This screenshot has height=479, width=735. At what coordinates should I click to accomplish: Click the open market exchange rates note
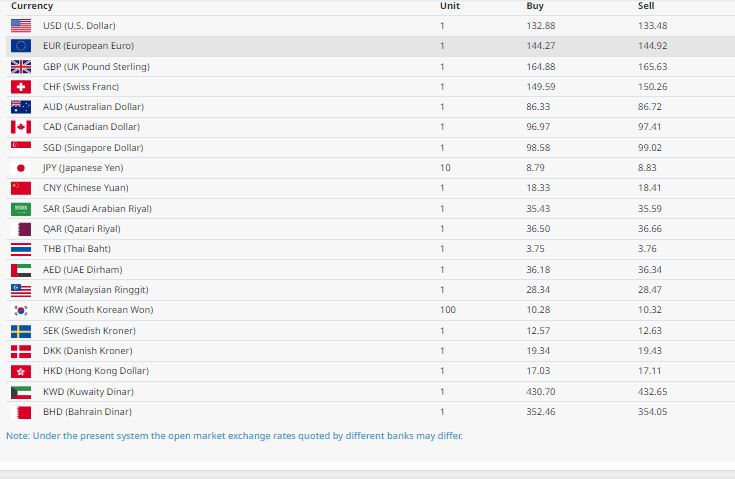coord(234,436)
